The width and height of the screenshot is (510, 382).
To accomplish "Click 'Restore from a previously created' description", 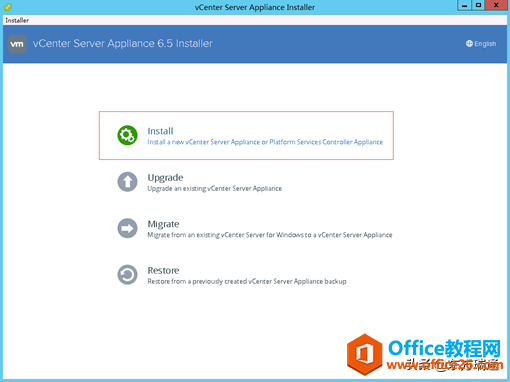I will pos(247,281).
